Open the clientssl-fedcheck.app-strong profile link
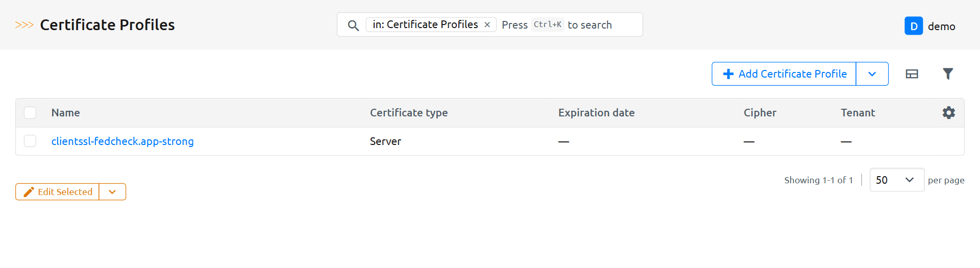The image size is (980, 268). coord(122,141)
